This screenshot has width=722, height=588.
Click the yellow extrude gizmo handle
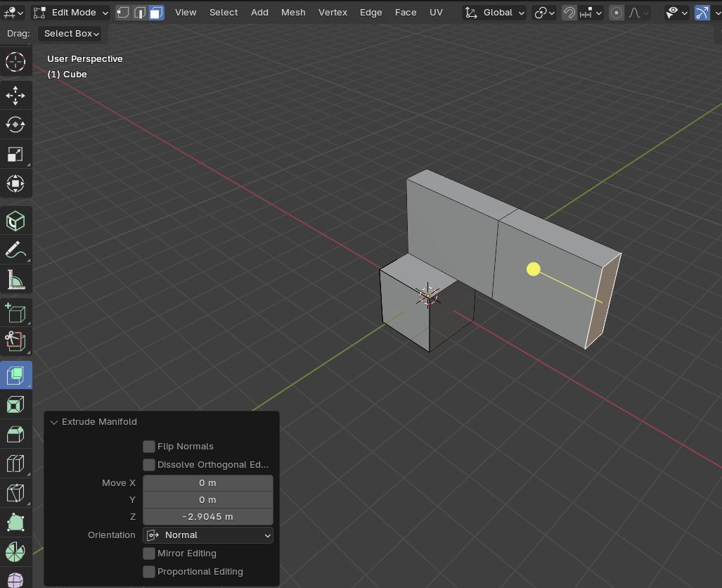pyautogui.click(x=533, y=269)
